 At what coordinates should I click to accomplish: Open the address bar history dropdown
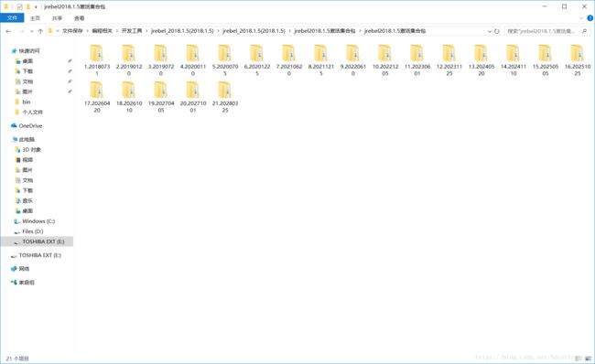click(x=489, y=31)
